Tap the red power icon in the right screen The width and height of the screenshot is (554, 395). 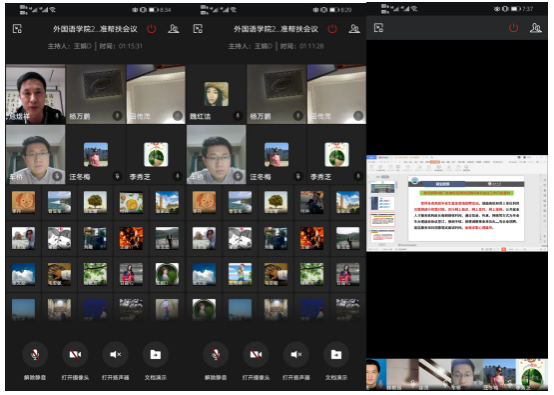pos(513,28)
